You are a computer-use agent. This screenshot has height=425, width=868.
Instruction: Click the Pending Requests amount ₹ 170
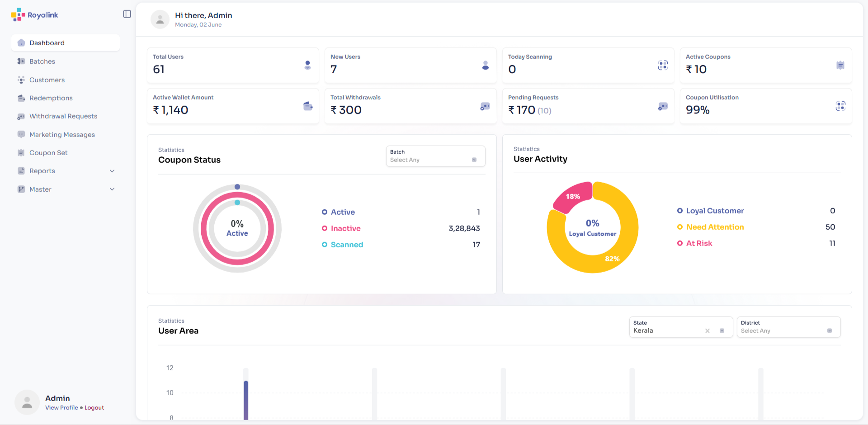[522, 110]
